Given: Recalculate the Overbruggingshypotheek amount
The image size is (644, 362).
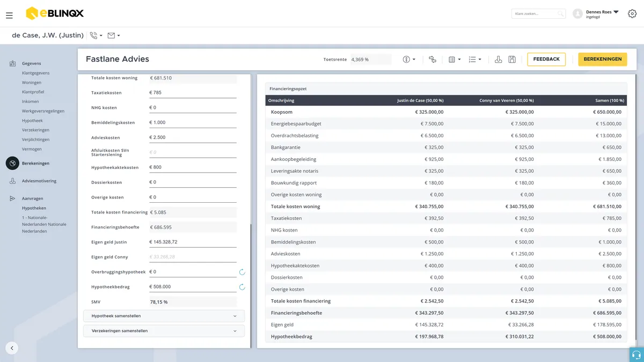Looking at the screenshot, I should [242, 272].
